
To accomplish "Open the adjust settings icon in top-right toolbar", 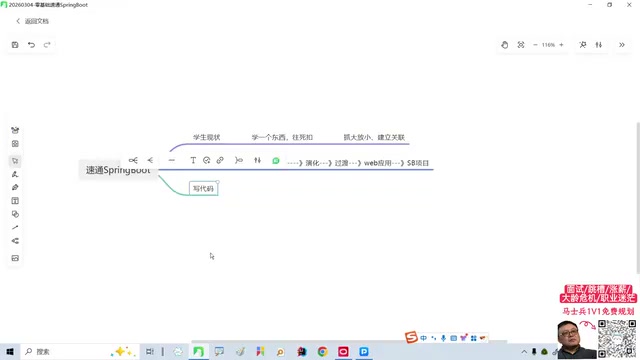I will (x=599, y=45).
